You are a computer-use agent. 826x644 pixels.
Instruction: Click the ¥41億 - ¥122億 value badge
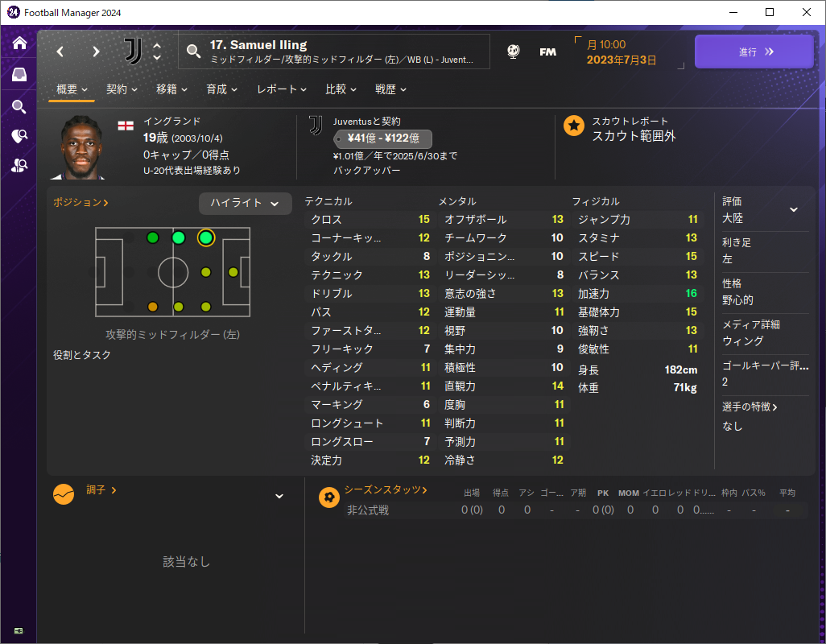pos(383,138)
